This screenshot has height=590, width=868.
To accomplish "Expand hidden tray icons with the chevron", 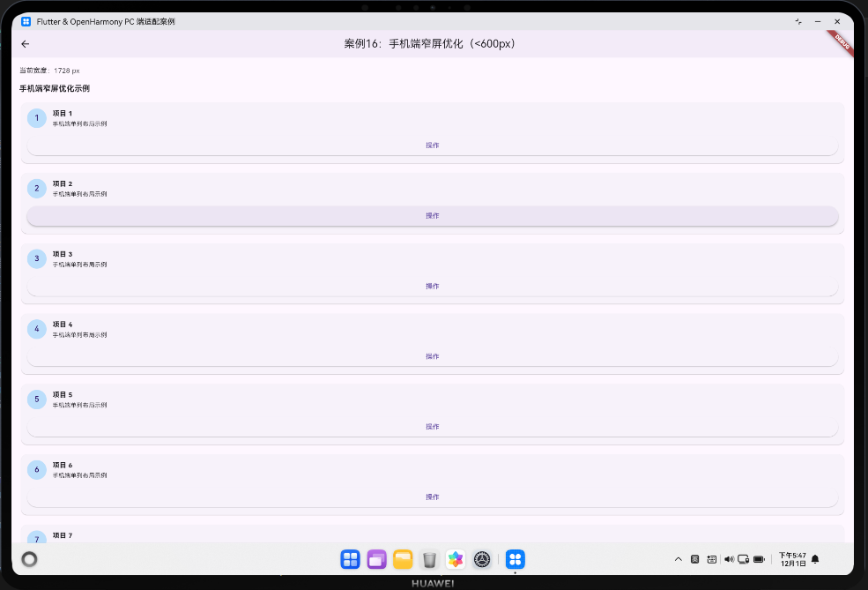I will point(679,559).
